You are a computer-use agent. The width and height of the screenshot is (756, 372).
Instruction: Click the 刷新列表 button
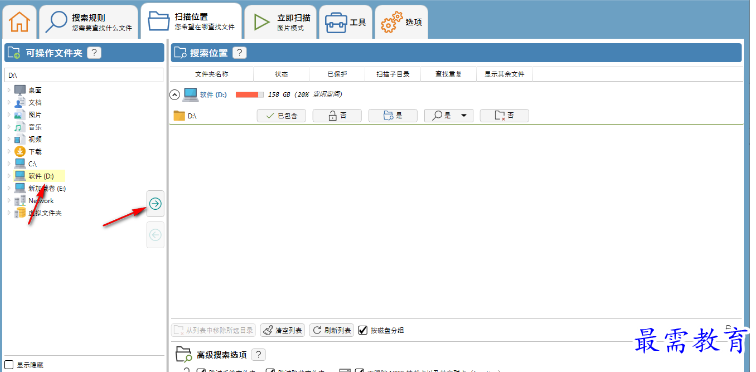[x=332, y=330]
